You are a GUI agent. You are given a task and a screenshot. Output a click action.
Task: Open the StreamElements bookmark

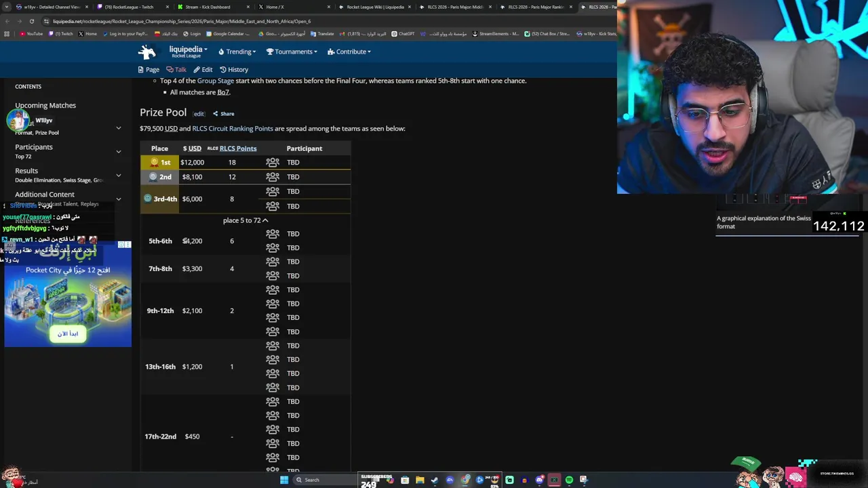pos(496,33)
